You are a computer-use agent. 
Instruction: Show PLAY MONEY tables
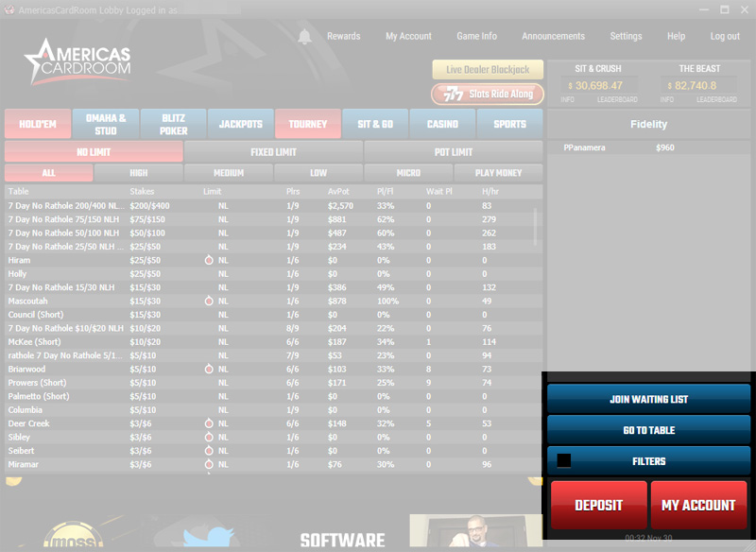coord(498,173)
